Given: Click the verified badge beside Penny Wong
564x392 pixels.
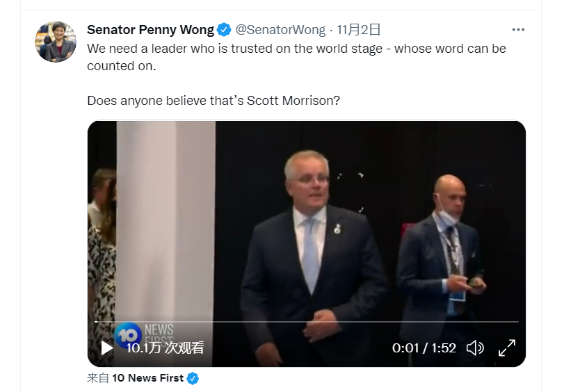Looking at the screenshot, I should pos(224,30).
